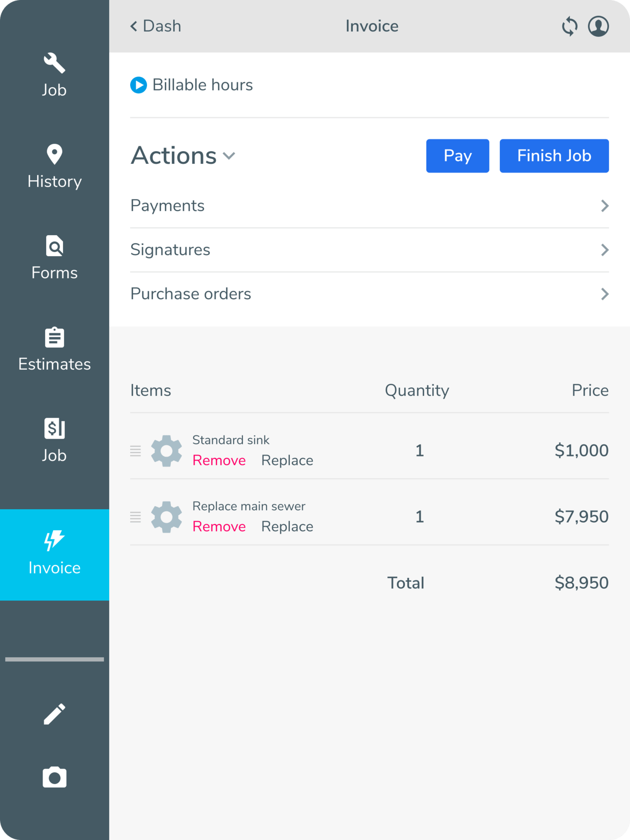Replace the Standard sink item
The height and width of the screenshot is (840, 630).
pos(287,461)
